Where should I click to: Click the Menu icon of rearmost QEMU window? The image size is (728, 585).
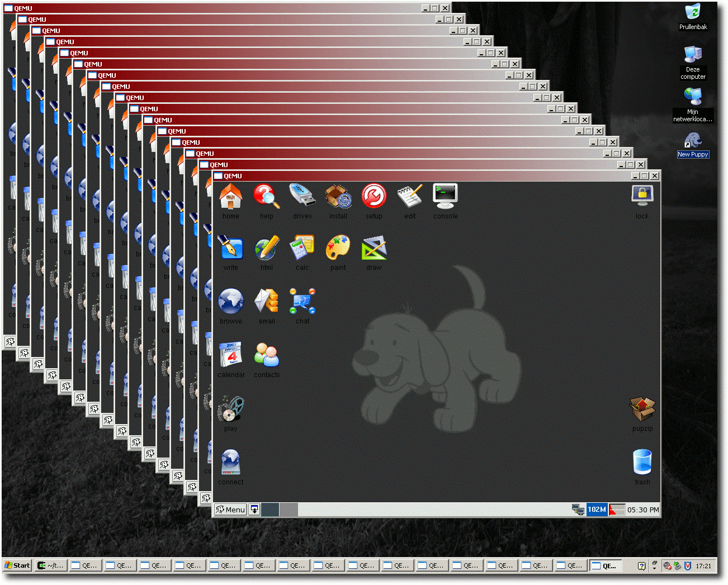(x=10, y=341)
